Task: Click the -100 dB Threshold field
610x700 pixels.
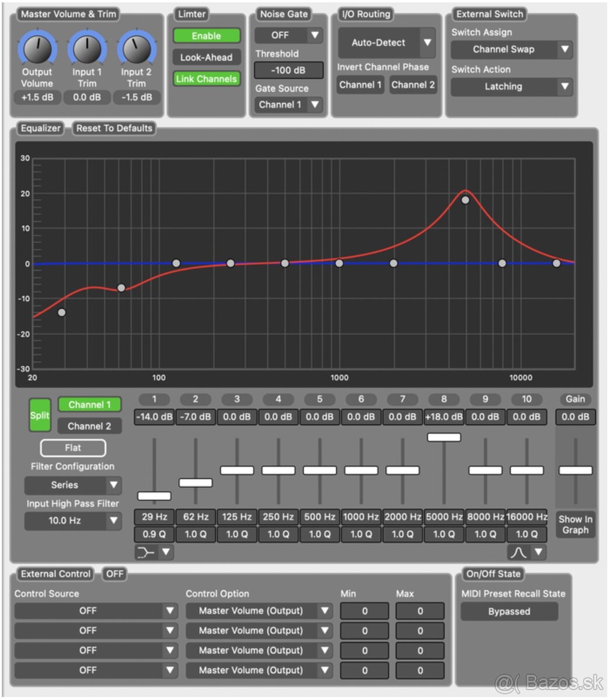Action: click(288, 70)
